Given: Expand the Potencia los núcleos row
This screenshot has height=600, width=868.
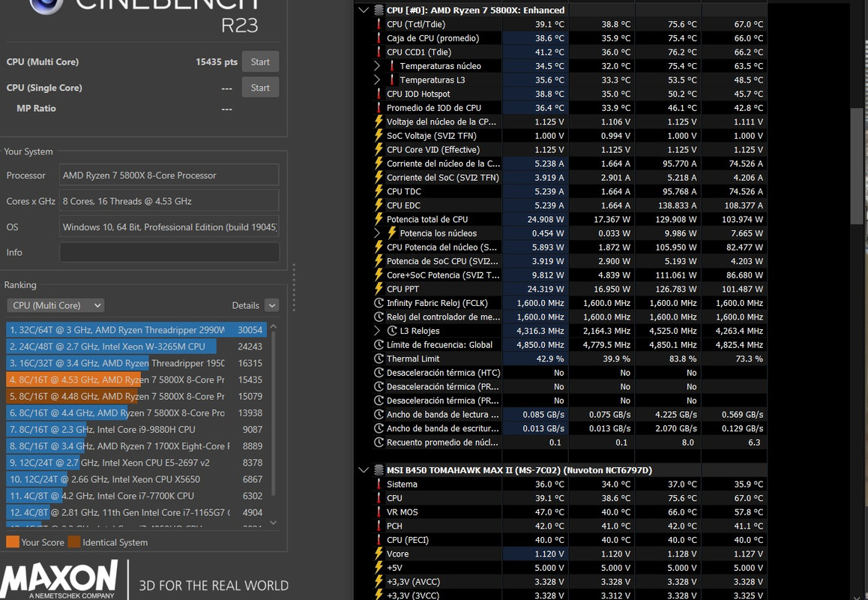Looking at the screenshot, I should [377, 233].
